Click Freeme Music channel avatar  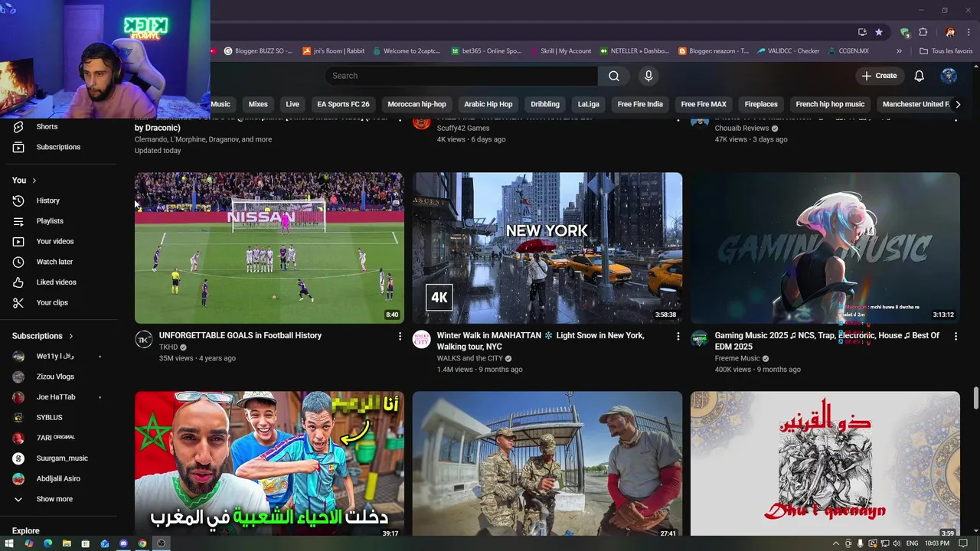click(700, 340)
